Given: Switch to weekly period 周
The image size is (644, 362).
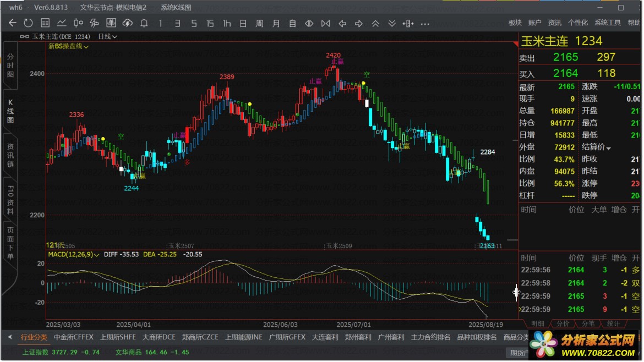Looking at the screenshot, I should (x=260, y=24).
